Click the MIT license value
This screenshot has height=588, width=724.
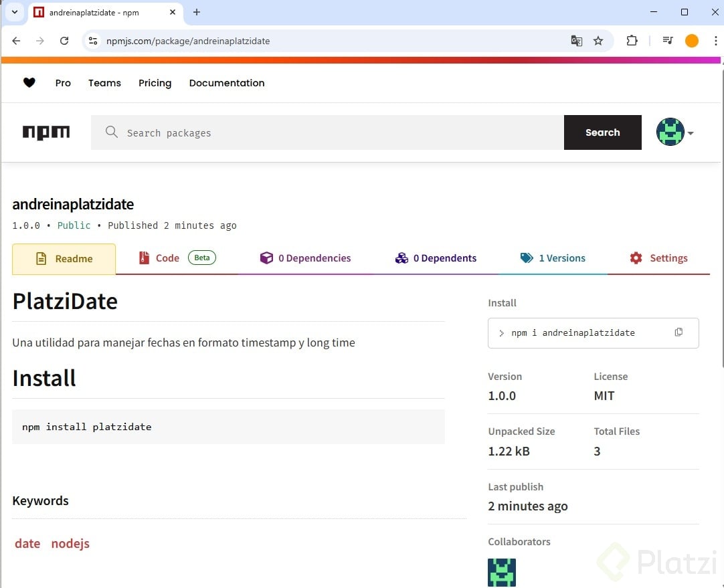coord(604,395)
